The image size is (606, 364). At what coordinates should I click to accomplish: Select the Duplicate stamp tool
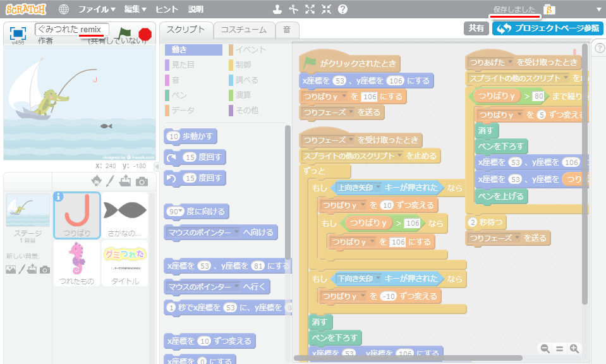[277, 9]
